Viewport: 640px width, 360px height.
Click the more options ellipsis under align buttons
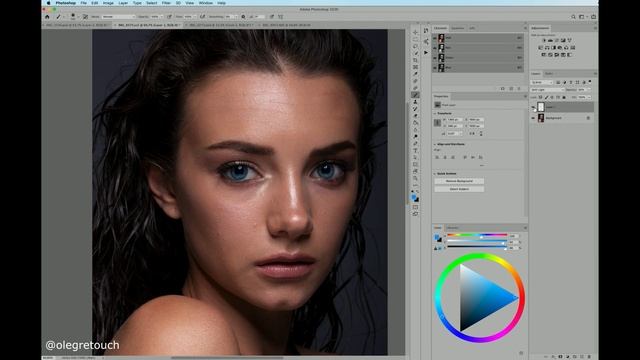pos(482,165)
